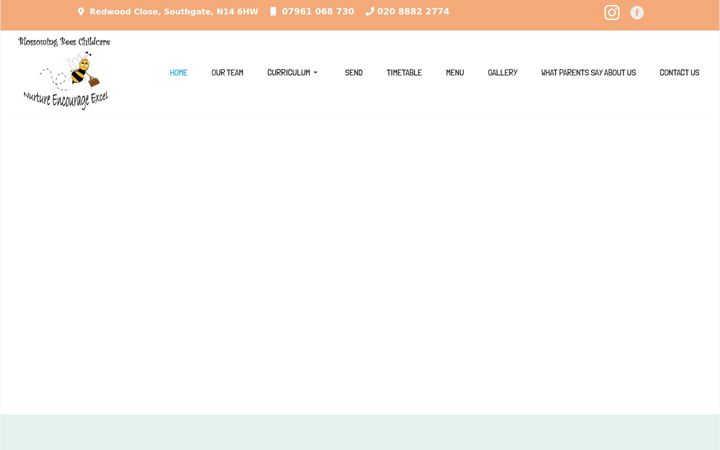This screenshot has width=720, height=450.
Task: Click the Blossoming Bees Childcare logo
Action: point(64,73)
